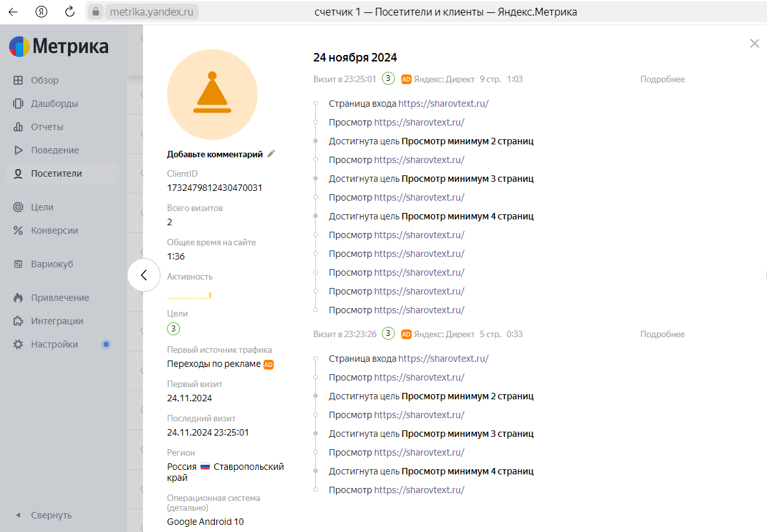Screen dimensions: 767x532
Task: Click the Отчеты bar chart icon
Action: (x=18, y=127)
